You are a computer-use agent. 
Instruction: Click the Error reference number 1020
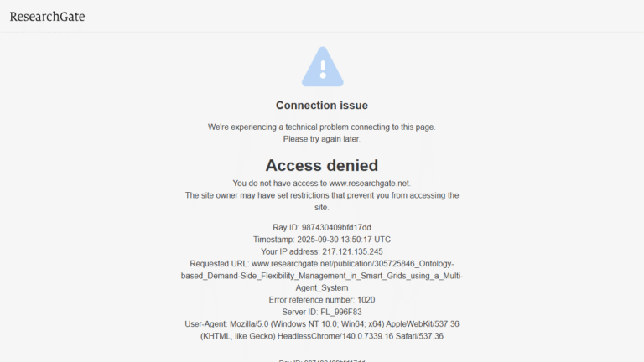[322, 300]
